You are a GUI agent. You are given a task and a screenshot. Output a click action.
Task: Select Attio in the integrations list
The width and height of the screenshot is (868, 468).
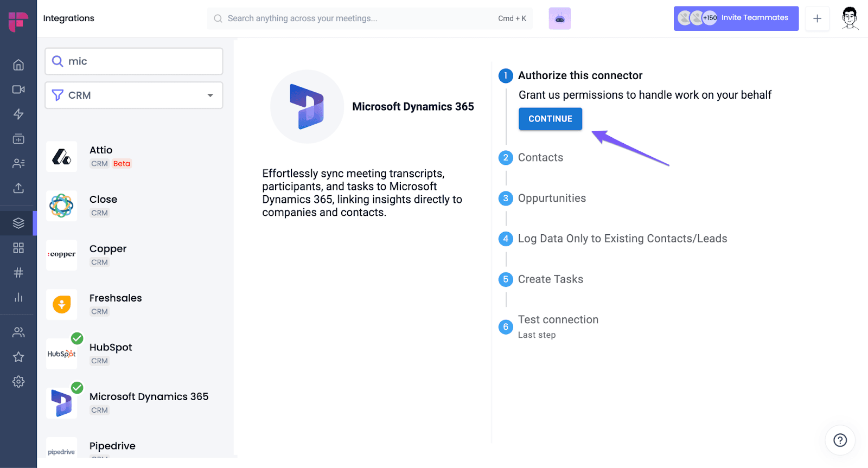[x=101, y=150]
